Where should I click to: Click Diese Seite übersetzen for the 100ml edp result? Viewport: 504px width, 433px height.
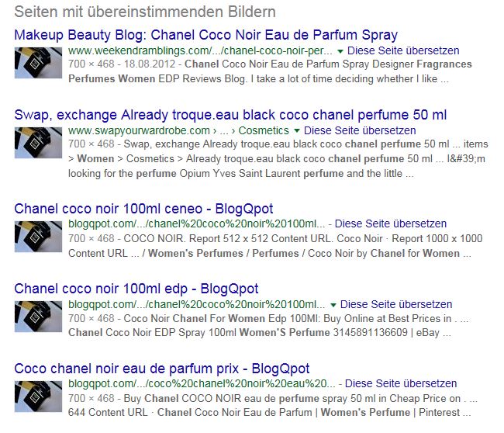pyautogui.click(x=396, y=304)
